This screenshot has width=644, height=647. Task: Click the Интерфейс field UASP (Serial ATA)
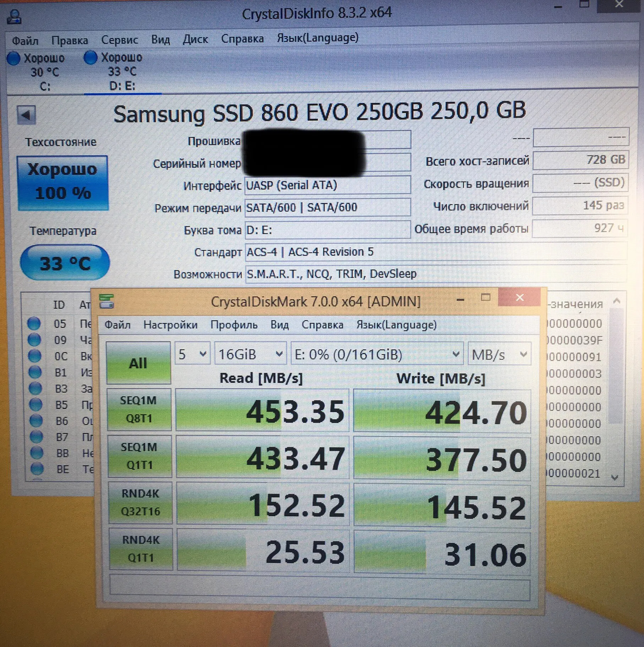[328, 185]
